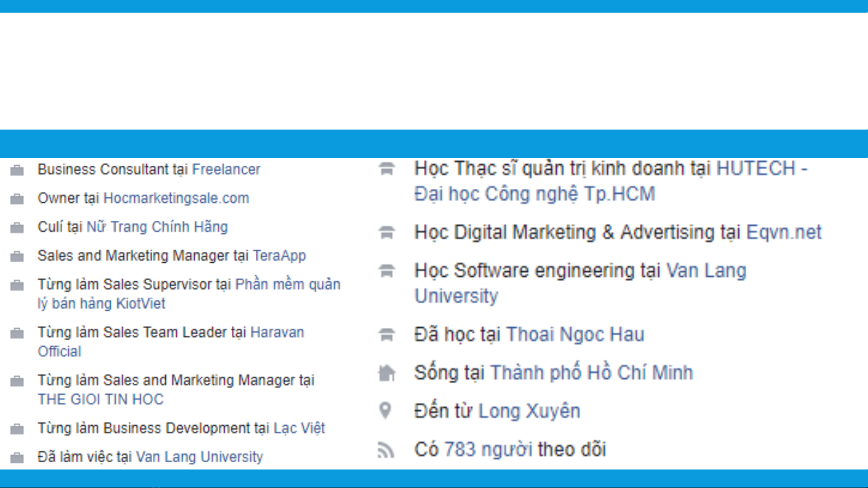Click education icon beside Software engineering entry
The width and height of the screenshot is (868, 488).
click(387, 271)
